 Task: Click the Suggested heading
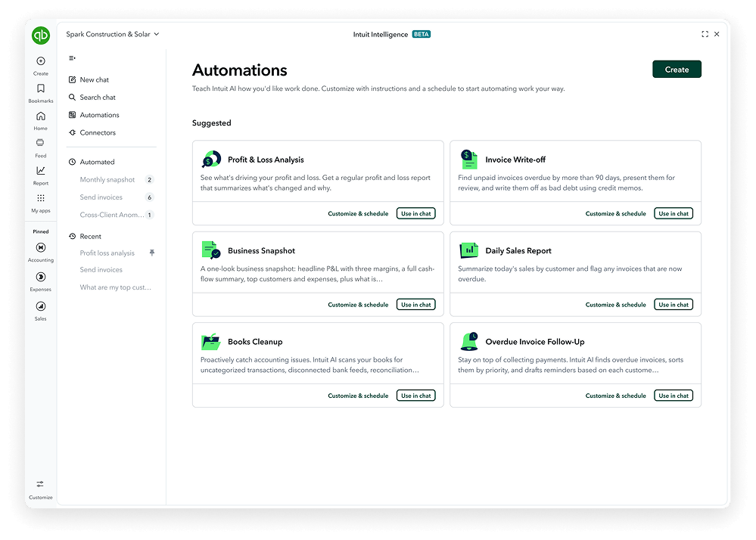click(212, 123)
